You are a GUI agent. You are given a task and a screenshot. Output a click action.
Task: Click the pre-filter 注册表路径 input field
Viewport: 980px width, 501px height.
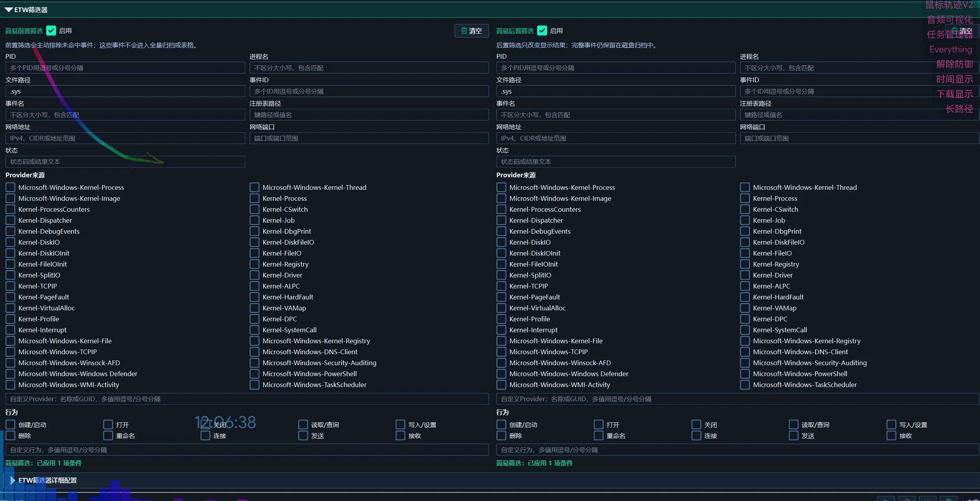[x=369, y=115]
